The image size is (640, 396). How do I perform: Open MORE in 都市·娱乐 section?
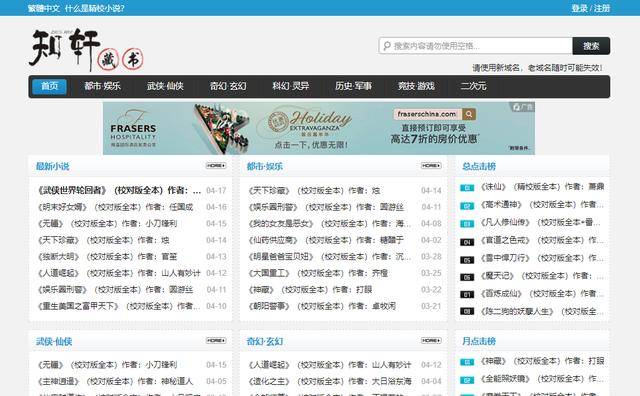(x=431, y=166)
